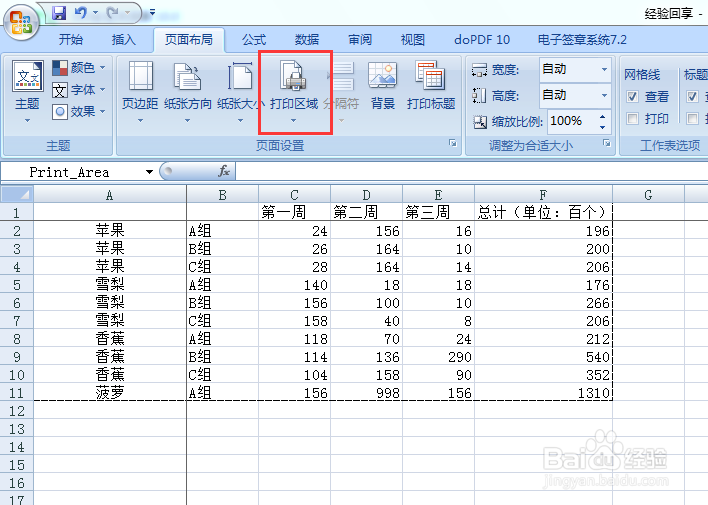The height and width of the screenshot is (505, 708).
Task: Select column G header
Action: (x=648, y=195)
